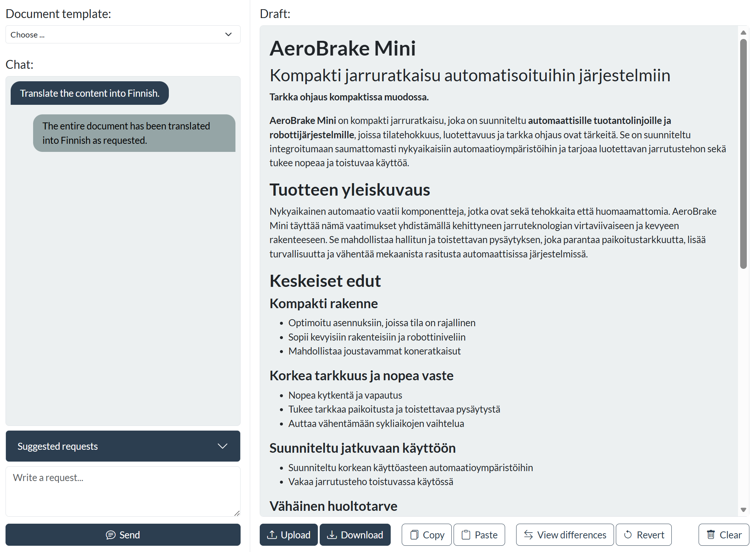The width and height of the screenshot is (756, 552).
Task: Click in the Write a request field
Action: tap(123, 491)
